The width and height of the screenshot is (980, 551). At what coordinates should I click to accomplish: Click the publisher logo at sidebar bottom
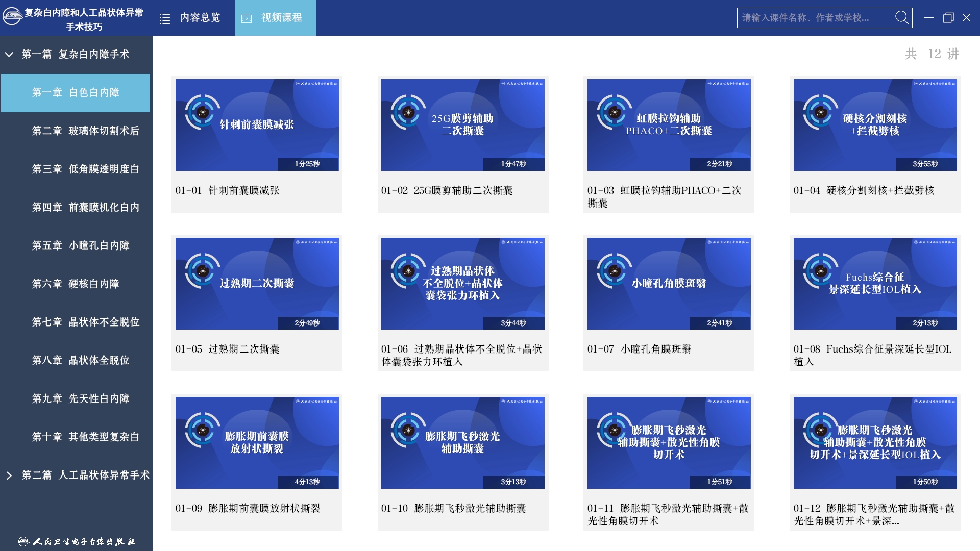(x=77, y=541)
